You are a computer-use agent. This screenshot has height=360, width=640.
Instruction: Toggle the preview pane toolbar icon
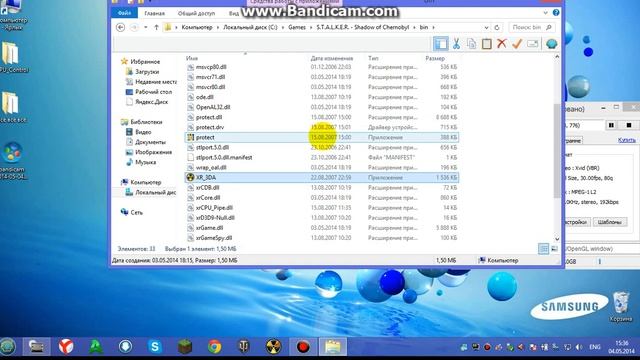[x=440, y=44]
